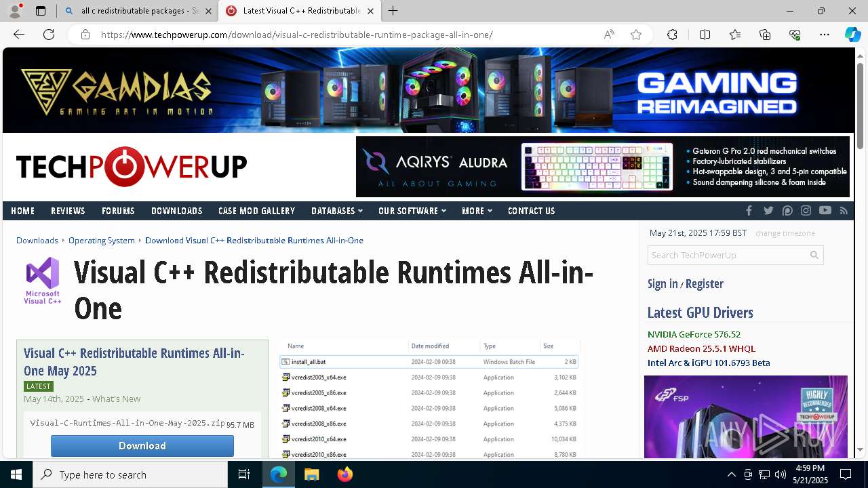Toggle split screen icon

coord(705,35)
